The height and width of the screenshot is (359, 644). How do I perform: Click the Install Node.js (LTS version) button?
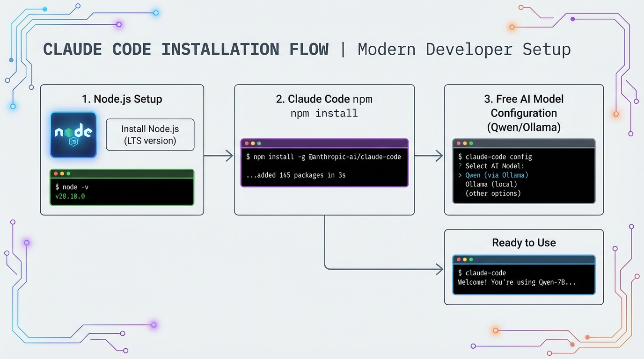150,134
